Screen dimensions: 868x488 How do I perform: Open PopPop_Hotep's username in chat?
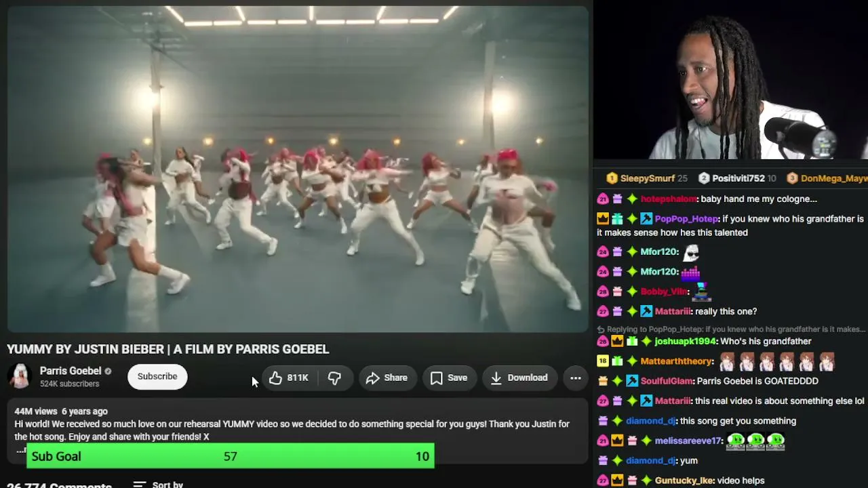686,219
